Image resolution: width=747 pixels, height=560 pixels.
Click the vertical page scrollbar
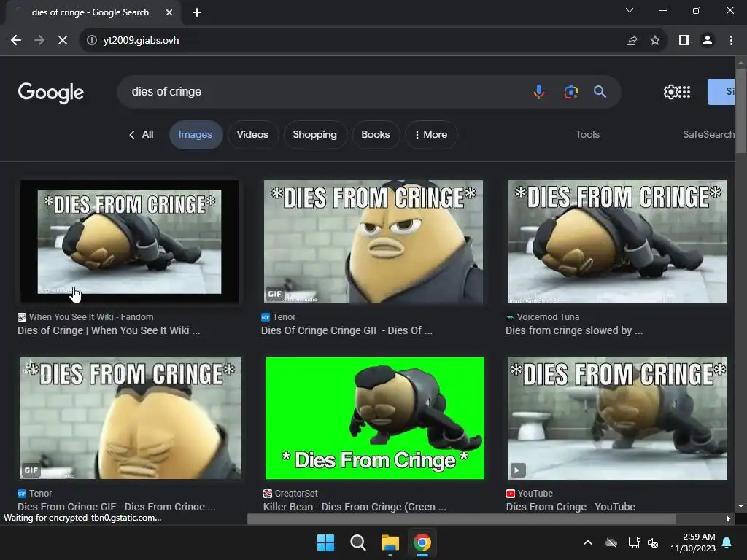tap(741, 111)
